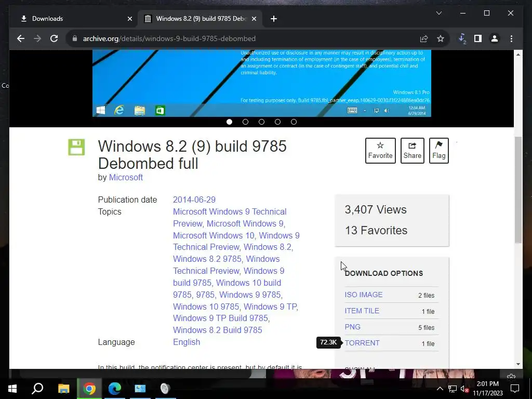Click the 2014-06-29 publication date link
Image resolution: width=532 pixels, height=399 pixels.
click(x=194, y=200)
